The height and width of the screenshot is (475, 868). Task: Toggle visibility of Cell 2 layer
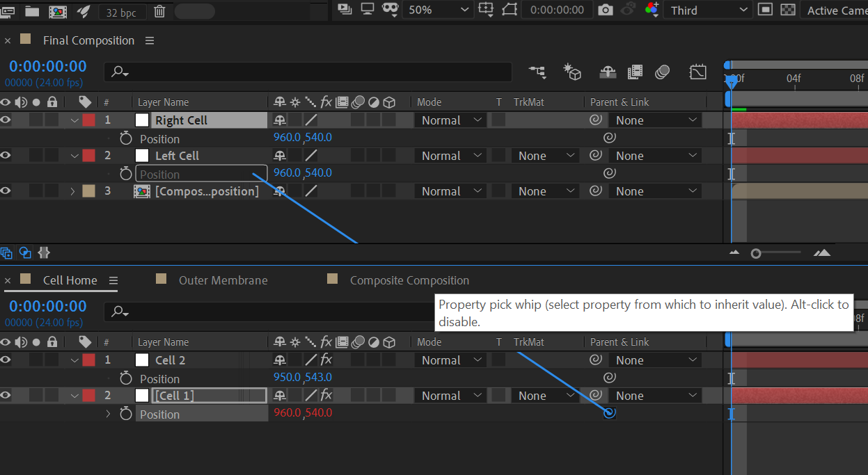6,360
